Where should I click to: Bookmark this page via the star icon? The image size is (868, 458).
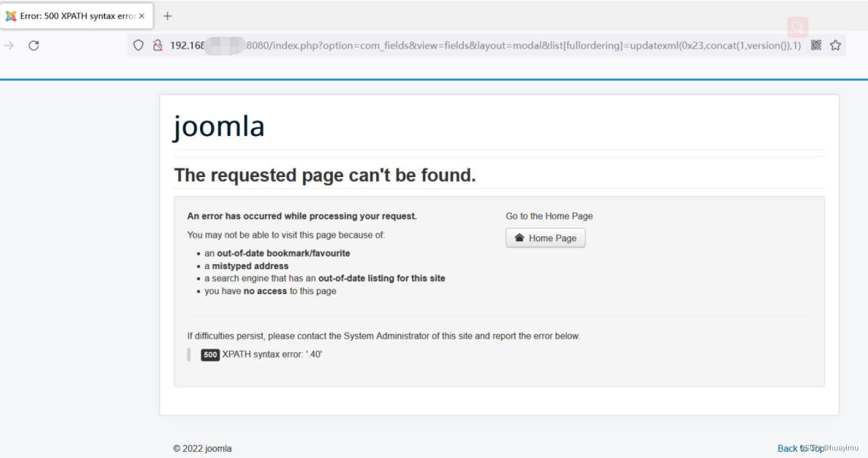[x=835, y=45]
